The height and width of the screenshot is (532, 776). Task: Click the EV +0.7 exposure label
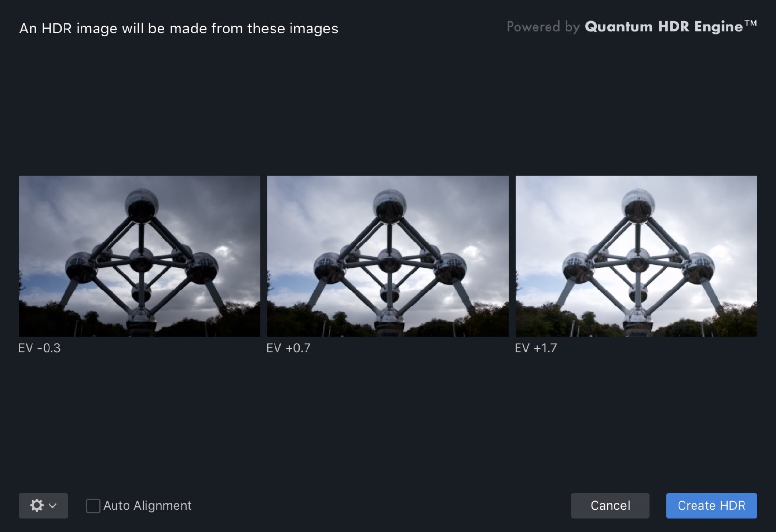click(289, 348)
